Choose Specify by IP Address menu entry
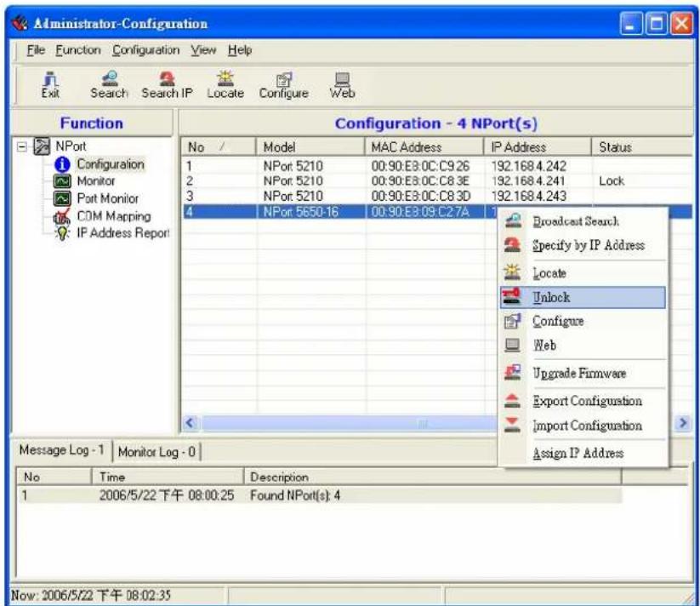This screenshot has width=700, height=606. pyautogui.click(x=583, y=245)
